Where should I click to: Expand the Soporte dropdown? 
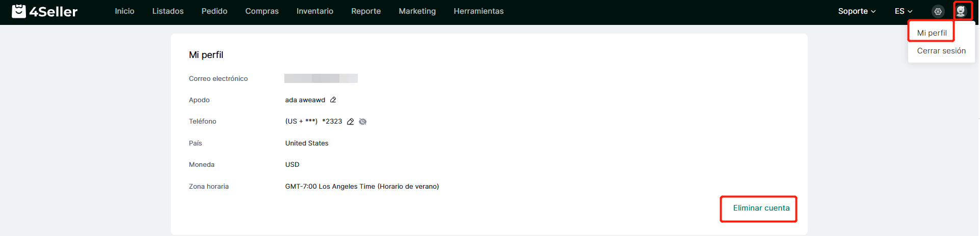coord(857,11)
